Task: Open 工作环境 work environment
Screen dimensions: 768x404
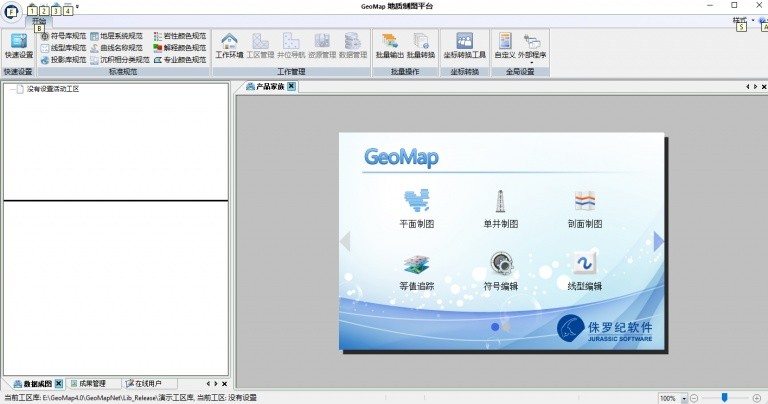Action: click(229, 45)
